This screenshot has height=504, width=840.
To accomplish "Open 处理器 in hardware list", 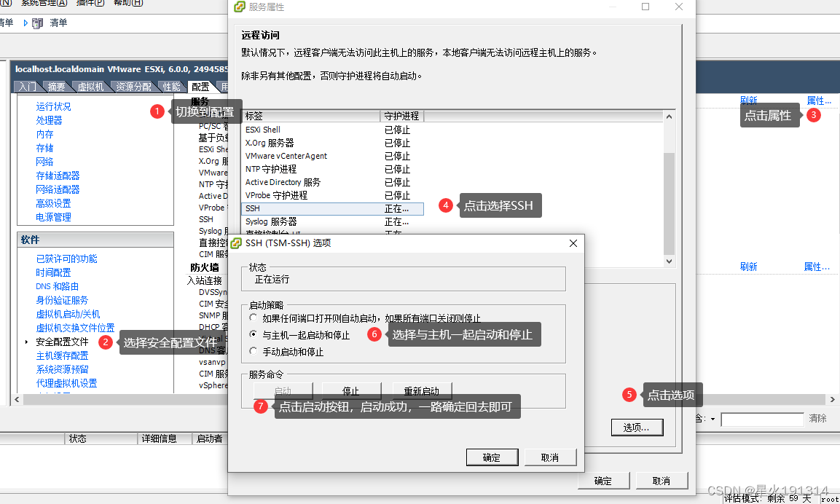I will point(50,120).
